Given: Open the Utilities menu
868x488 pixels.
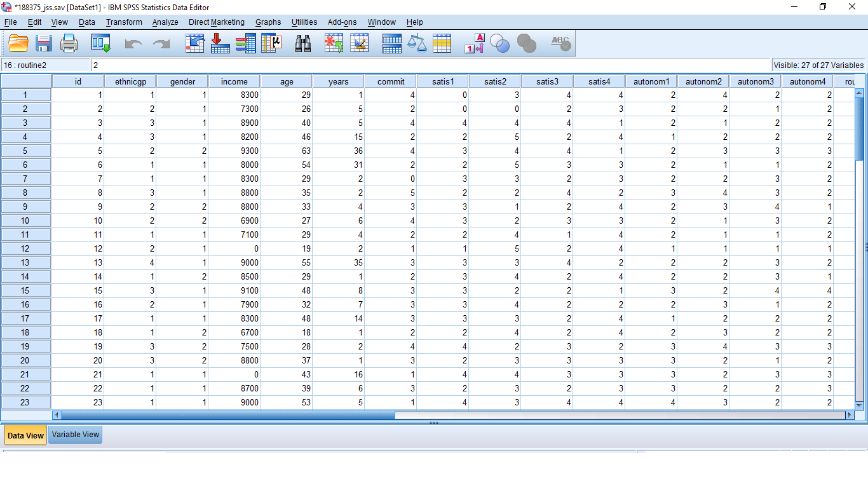Looking at the screenshot, I should pyautogui.click(x=304, y=22).
